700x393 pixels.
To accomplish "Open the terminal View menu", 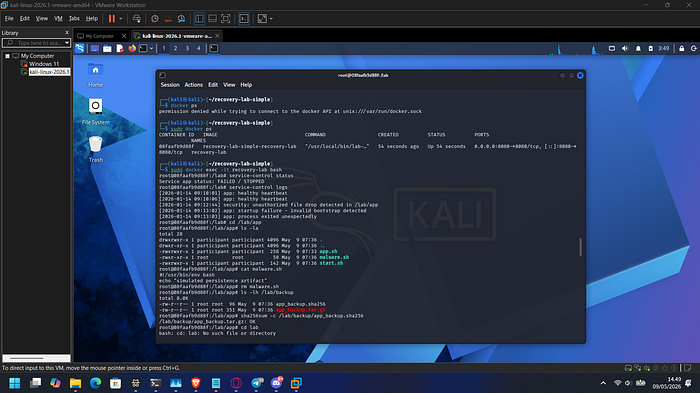I will (229, 85).
